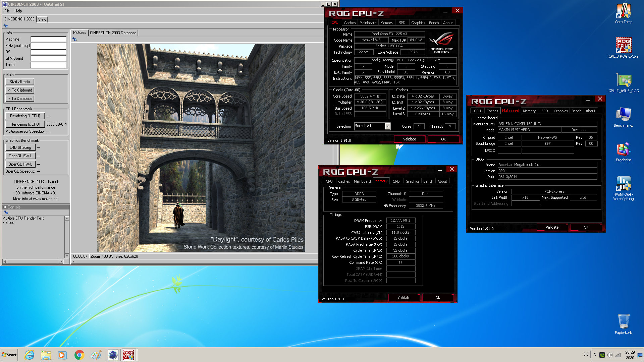Click the taskbar clock
Viewport: 644px width, 362px height.
[x=630, y=355]
